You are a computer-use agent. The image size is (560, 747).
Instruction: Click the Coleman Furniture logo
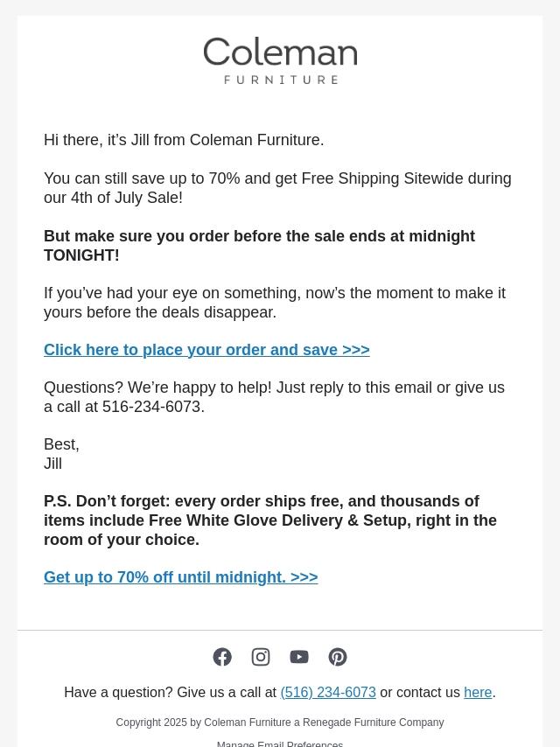pyautogui.click(x=280, y=60)
